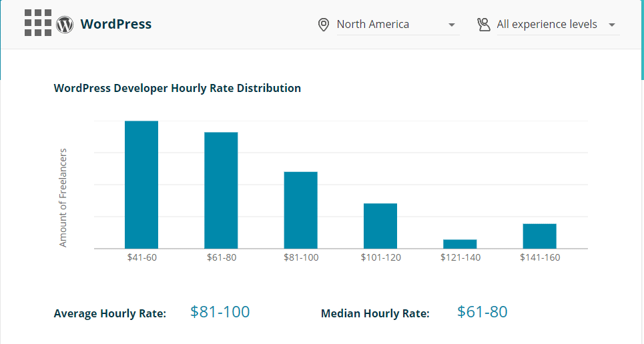Image resolution: width=644 pixels, height=344 pixels.
Task: Click the average hourly rate value $81-100
Action: point(220,311)
